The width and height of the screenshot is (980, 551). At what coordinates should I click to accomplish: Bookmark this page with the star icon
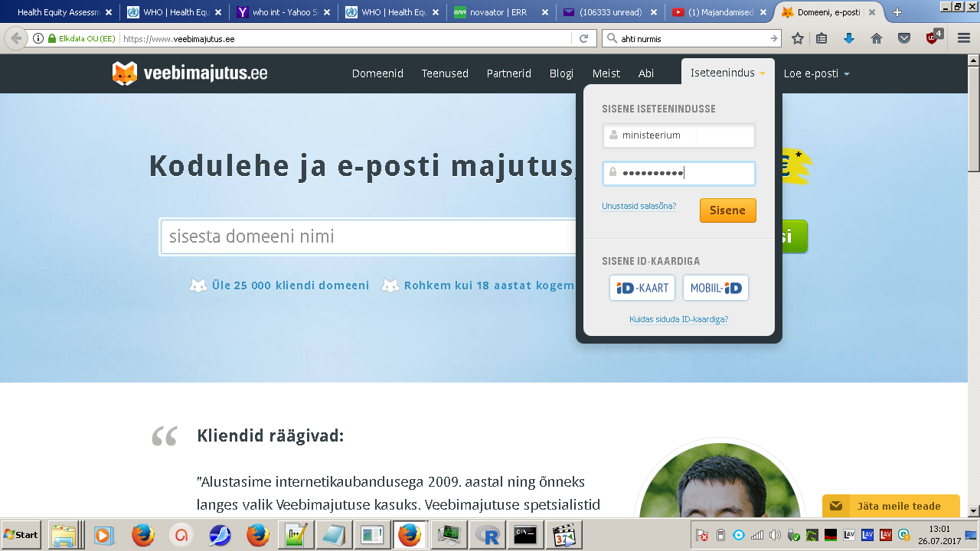click(x=798, y=38)
